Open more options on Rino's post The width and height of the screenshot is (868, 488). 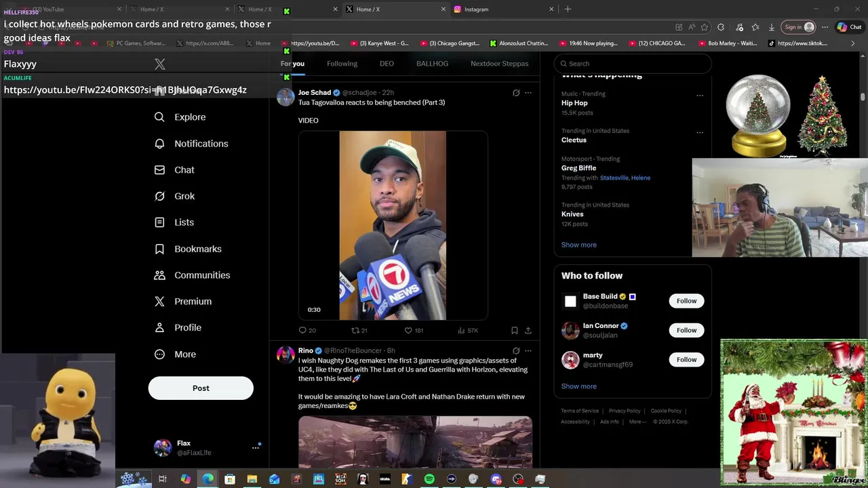528,351
